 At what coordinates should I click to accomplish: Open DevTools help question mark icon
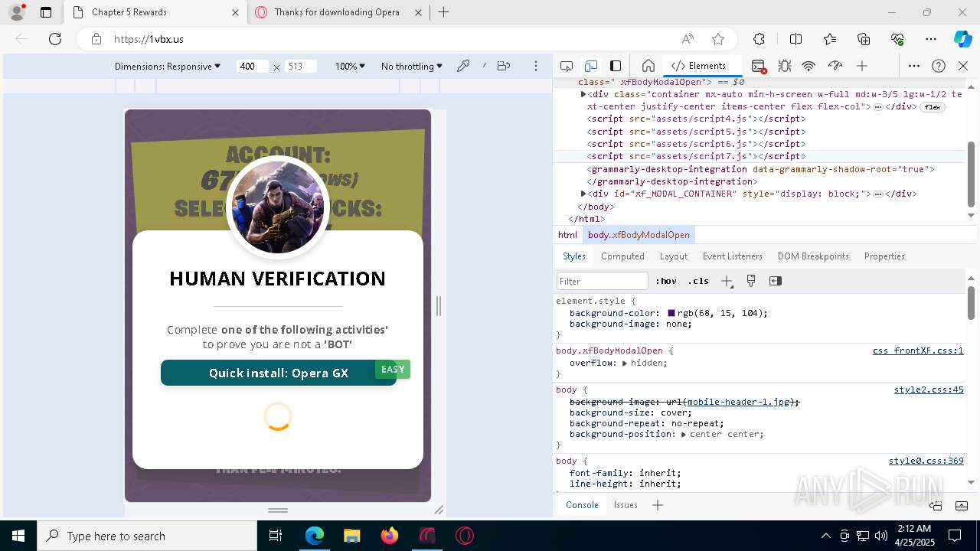(939, 66)
